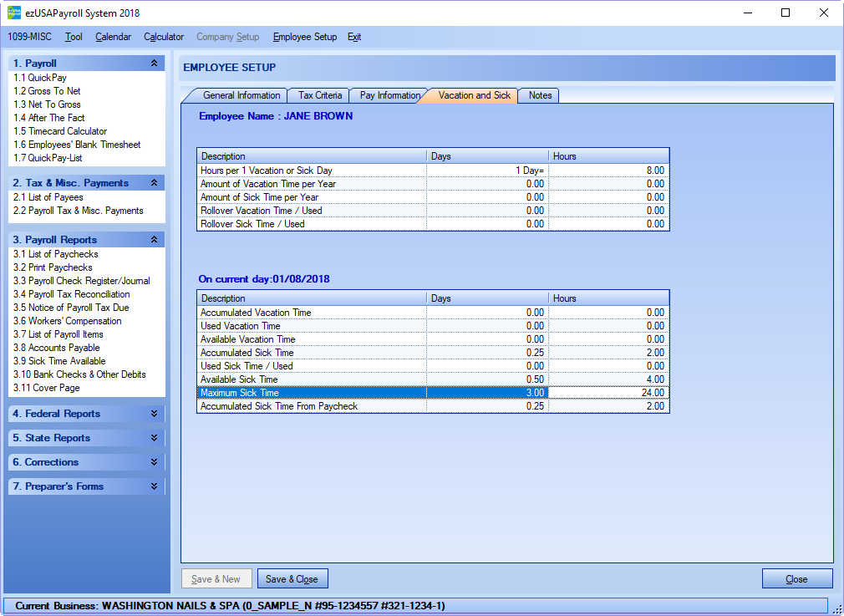This screenshot has height=616, width=844.
Task: Expand the Corrections section
Action: coord(154,462)
